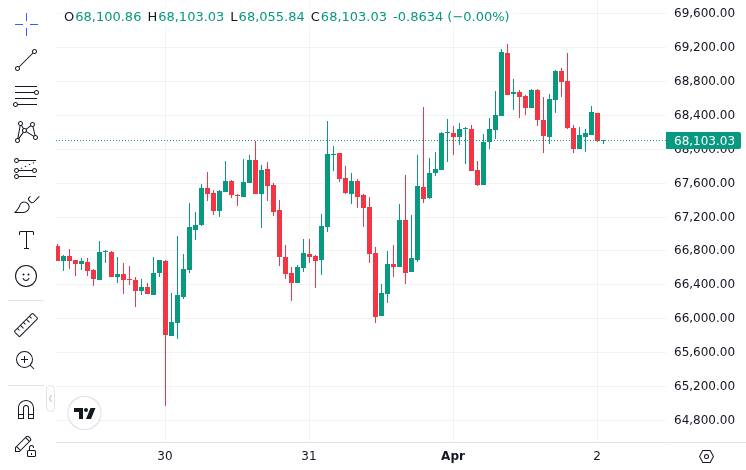The height and width of the screenshot is (470, 746).
Task: Select the XABCD pattern tool
Action: pyautogui.click(x=26, y=132)
